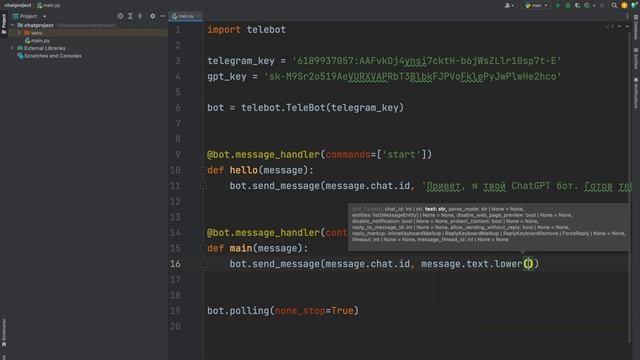Open the orange IDE update notification icon
The width and height of the screenshot is (640, 360).
click(624, 5)
